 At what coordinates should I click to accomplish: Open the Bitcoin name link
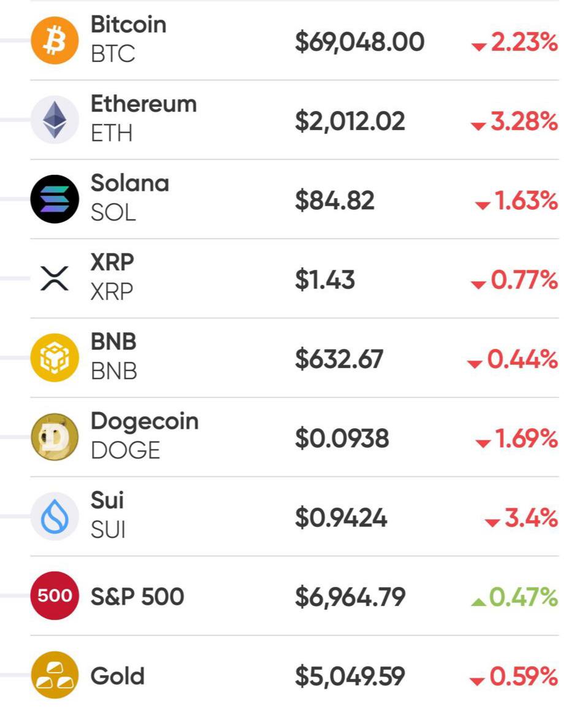click(x=128, y=25)
